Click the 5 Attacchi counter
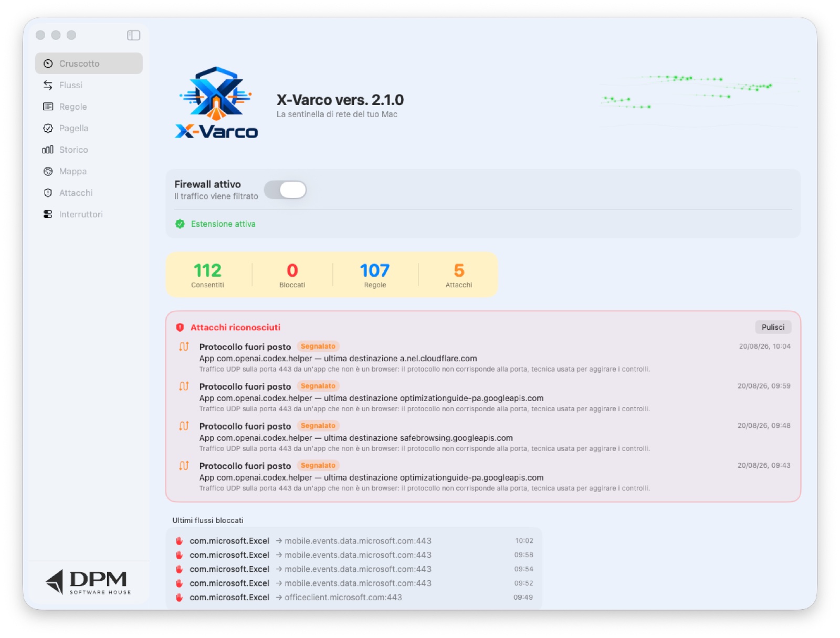Image resolution: width=840 pixels, height=638 pixels. [459, 275]
